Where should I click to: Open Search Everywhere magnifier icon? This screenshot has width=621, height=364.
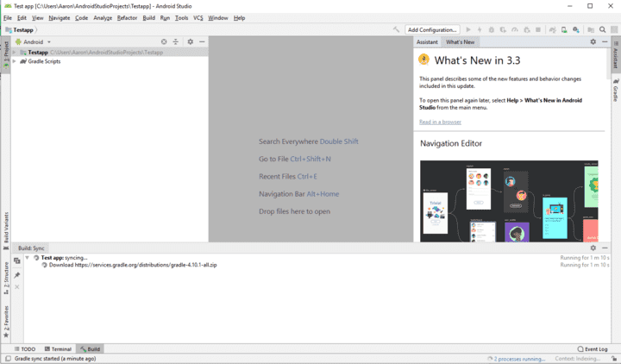pos(603,29)
